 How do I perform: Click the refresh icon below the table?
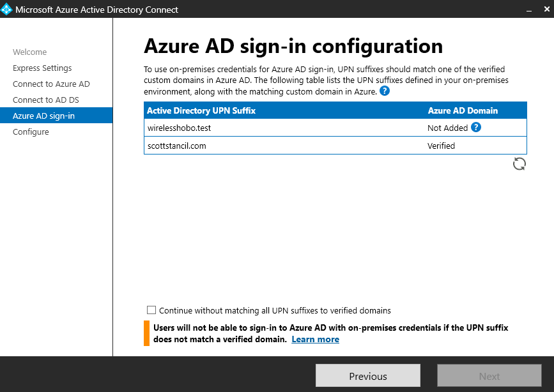click(519, 164)
